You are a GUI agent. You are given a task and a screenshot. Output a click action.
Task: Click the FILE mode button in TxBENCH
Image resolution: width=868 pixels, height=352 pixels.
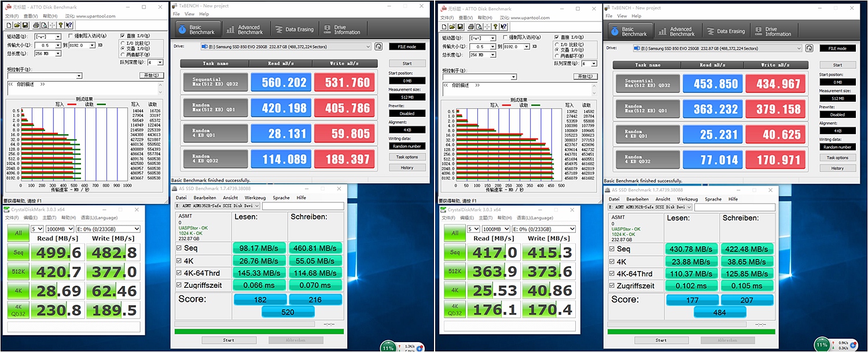(x=407, y=46)
